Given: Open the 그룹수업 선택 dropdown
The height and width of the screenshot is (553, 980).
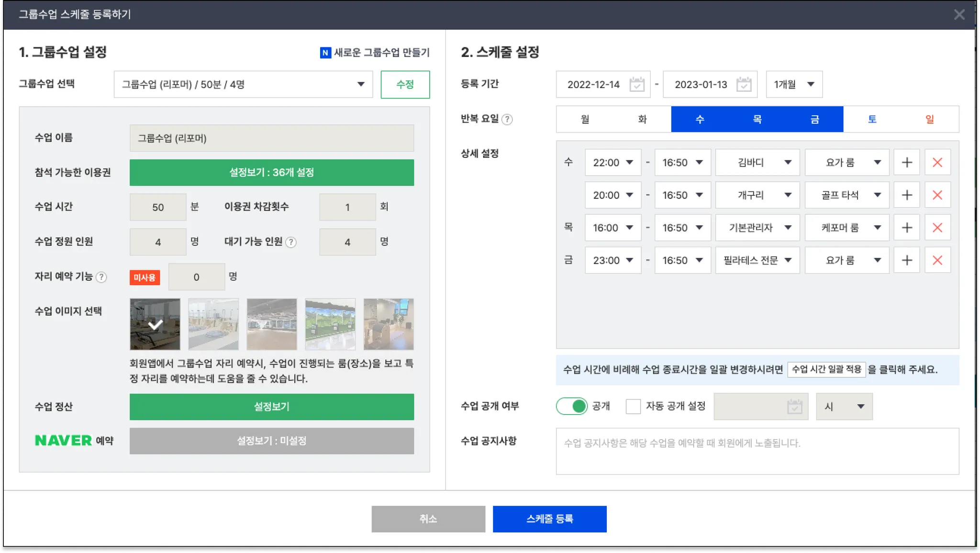Looking at the screenshot, I should tap(243, 85).
